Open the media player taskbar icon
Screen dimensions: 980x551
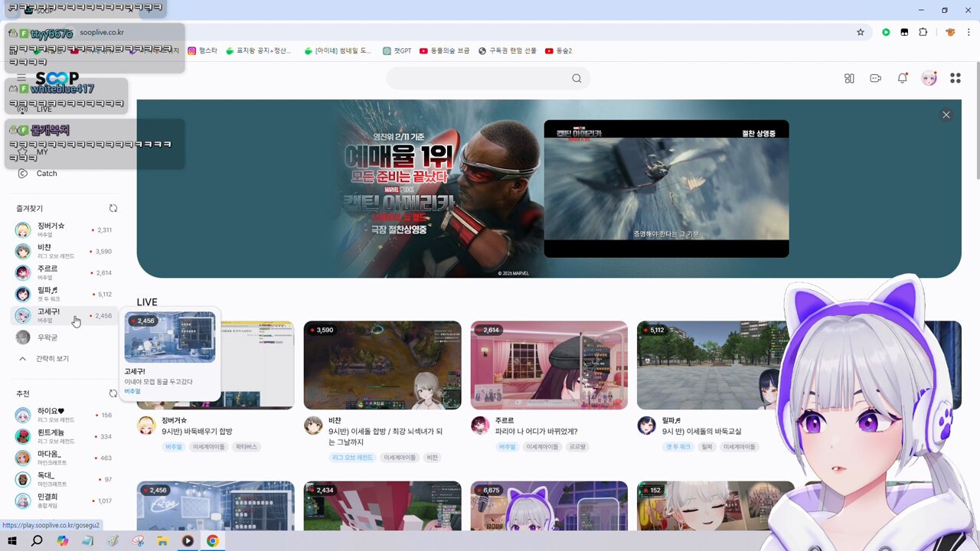188,541
